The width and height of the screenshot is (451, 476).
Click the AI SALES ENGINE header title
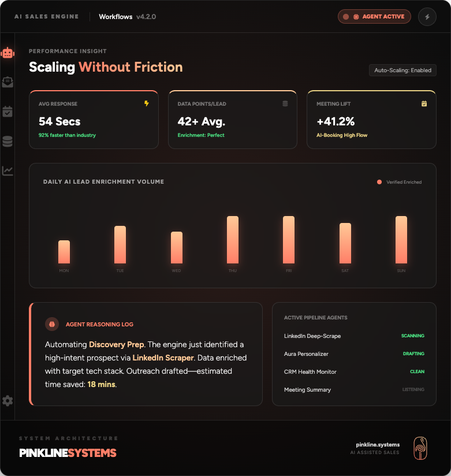click(46, 16)
